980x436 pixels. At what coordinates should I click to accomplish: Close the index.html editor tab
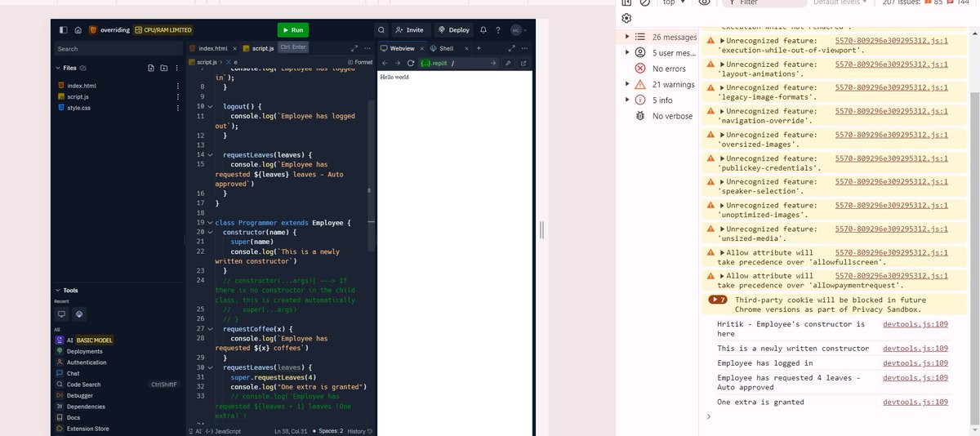coord(234,49)
